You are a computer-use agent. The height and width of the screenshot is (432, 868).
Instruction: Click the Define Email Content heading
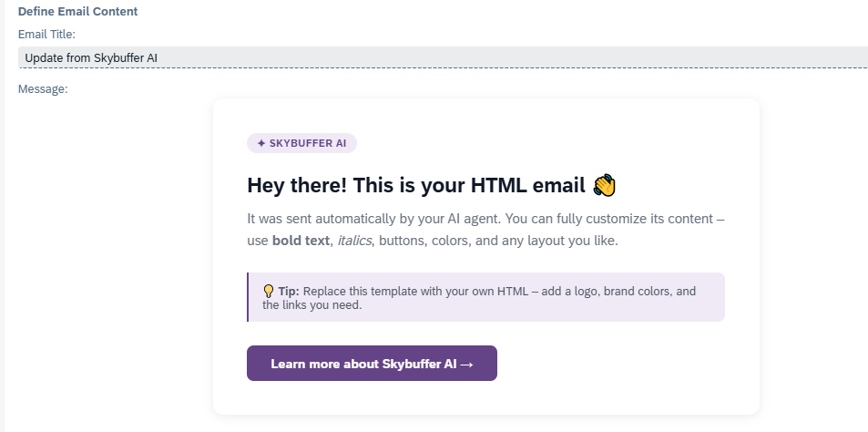pyautogui.click(x=78, y=12)
